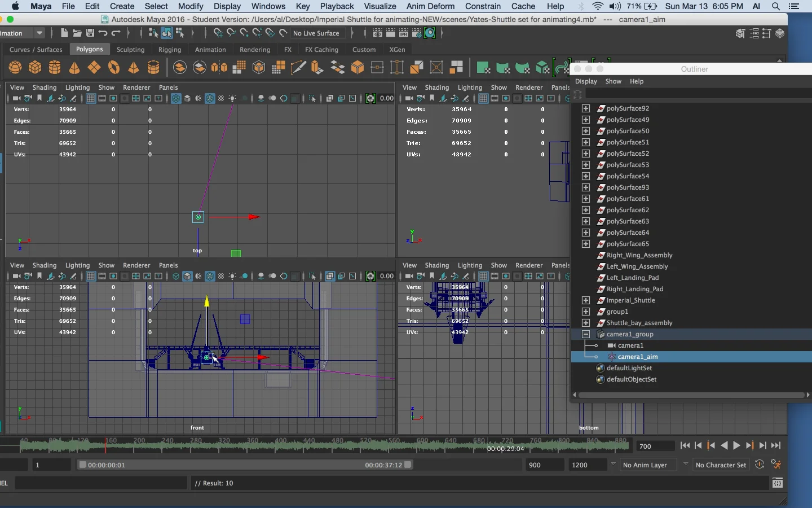Viewport: 812px width, 508px height.
Task: Click the Redo arrow icon
Action: 116,33
